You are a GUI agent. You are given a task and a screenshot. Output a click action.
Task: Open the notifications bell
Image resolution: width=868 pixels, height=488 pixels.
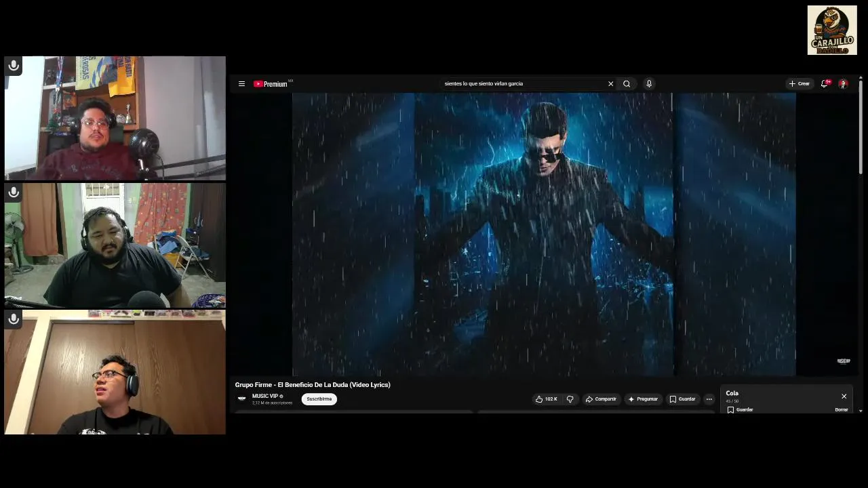tap(825, 84)
